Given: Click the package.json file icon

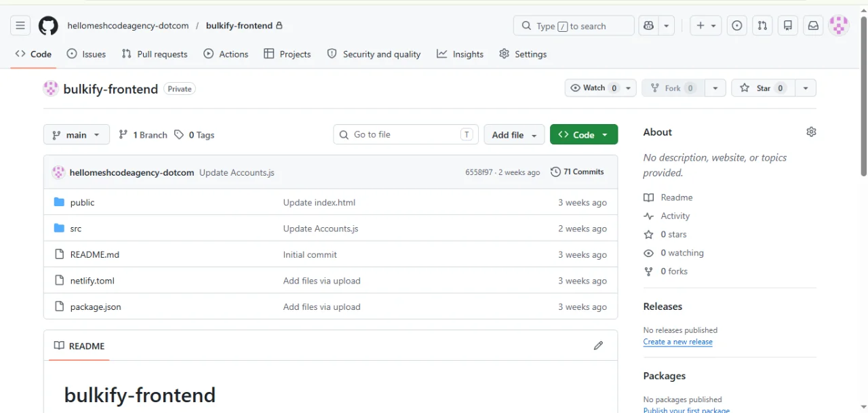Looking at the screenshot, I should pos(59,307).
